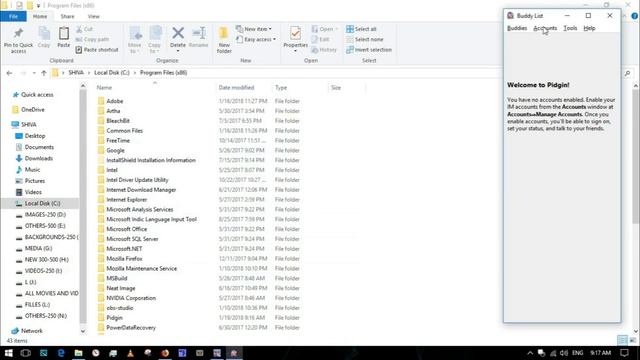Open Pidgin Tools menu
Screen dimensions: 640x360
tap(570, 28)
